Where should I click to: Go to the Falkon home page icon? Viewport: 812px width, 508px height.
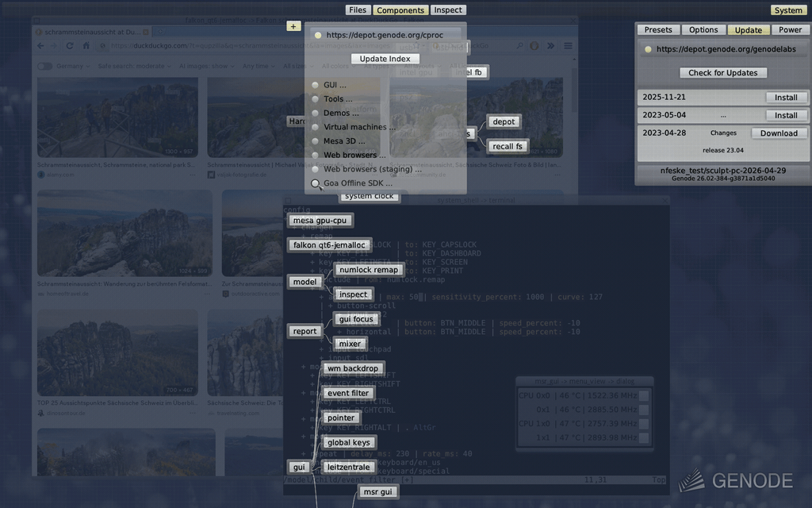86,45
